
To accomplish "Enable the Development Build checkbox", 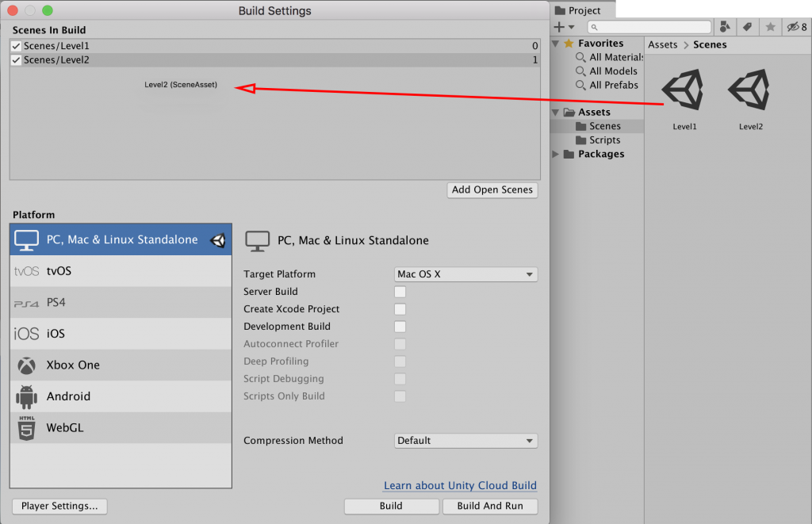I will point(400,327).
